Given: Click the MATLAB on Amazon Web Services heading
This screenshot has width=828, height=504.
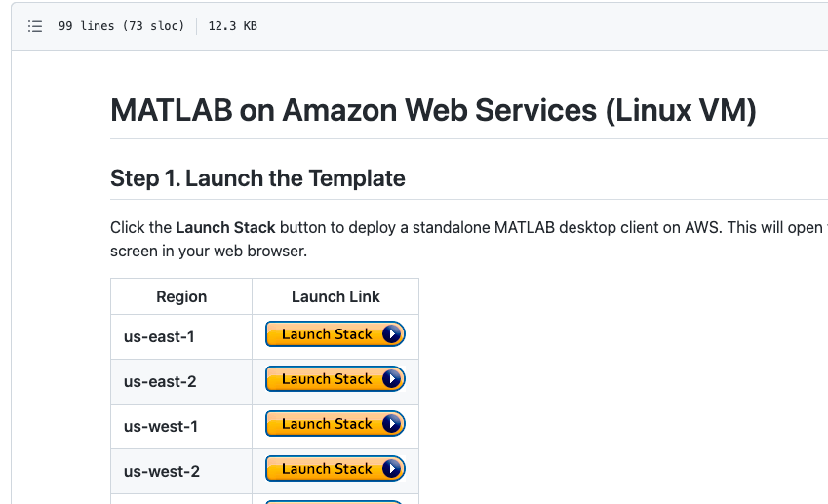Looking at the screenshot, I should click(433, 110).
